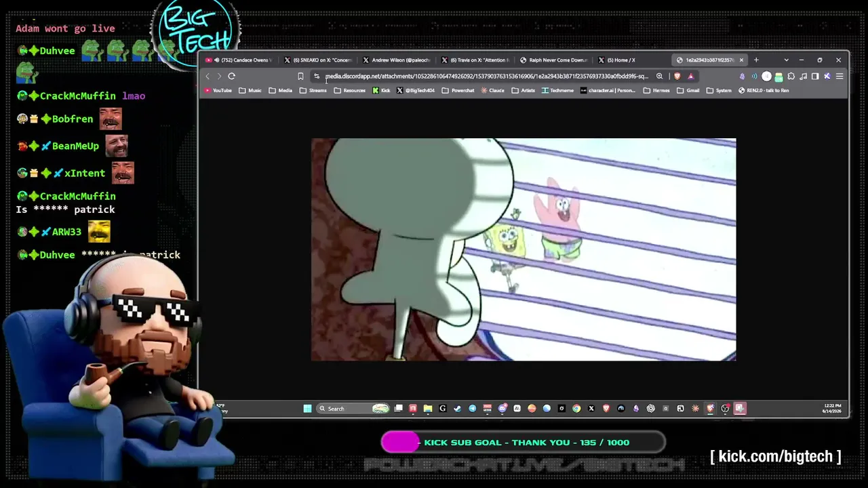This screenshot has height=488, width=868.
Task: Open the Artists bookmarks folder
Action: pyautogui.click(x=524, y=91)
